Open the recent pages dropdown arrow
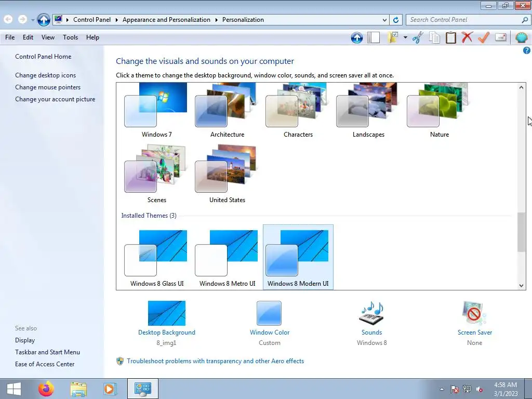This screenshot has height=399, width=532. [x=33, y=20]
